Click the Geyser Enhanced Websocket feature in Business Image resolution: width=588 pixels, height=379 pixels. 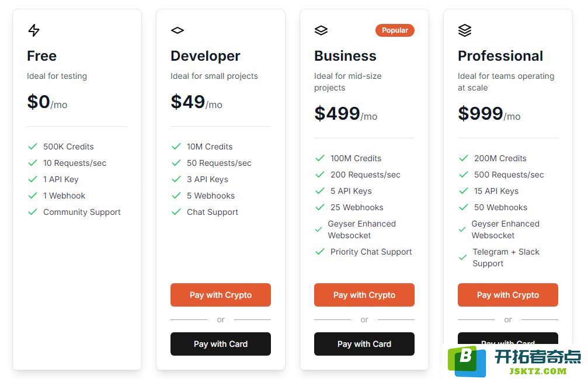[x=362, y=230]
